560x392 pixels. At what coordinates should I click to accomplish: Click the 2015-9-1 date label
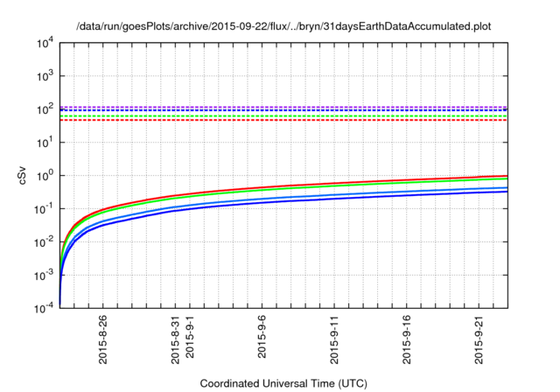tap(190, 337)
